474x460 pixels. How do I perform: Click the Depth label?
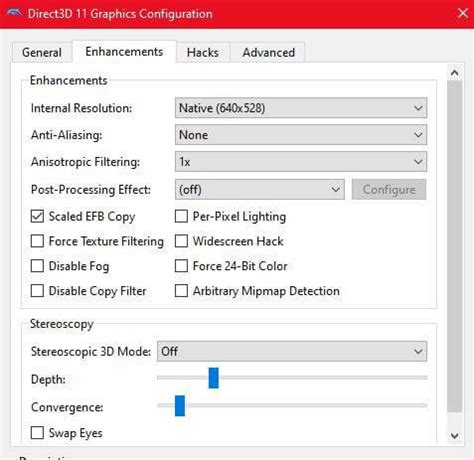48,379
